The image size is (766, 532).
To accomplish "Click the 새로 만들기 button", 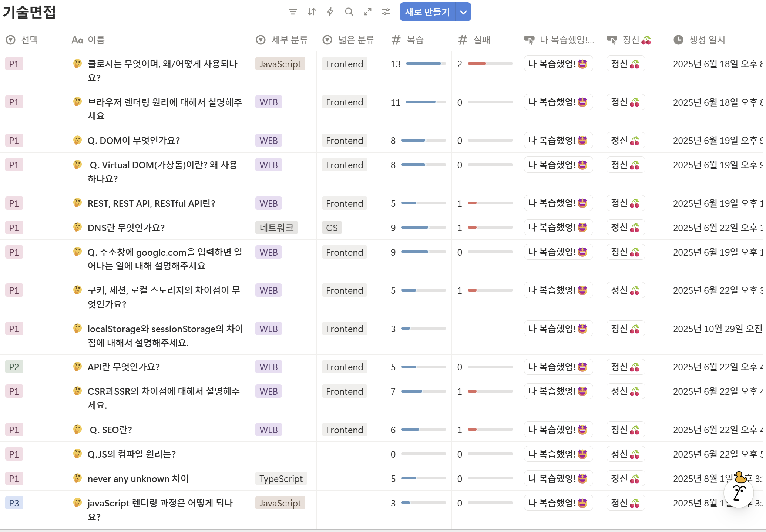I will (x=427, y=12).
